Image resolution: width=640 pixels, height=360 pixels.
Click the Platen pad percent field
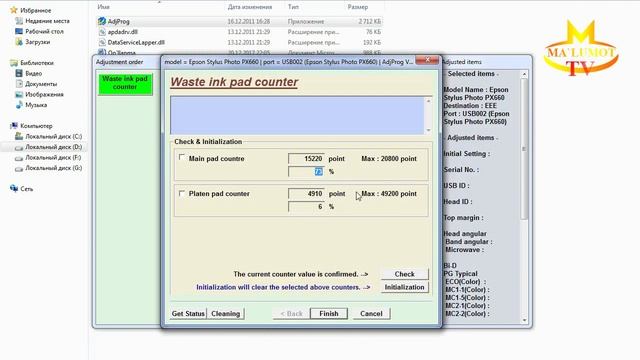pos(306,207)
